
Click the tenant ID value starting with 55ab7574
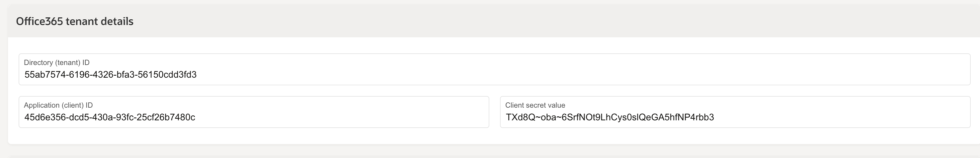(x=110, y=75)
